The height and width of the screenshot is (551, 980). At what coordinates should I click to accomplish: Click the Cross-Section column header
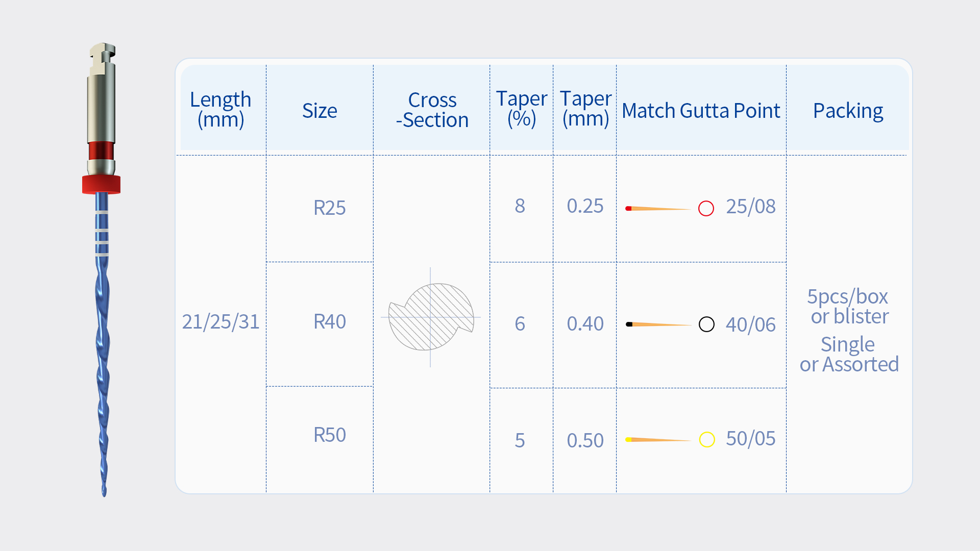click(x=432, y=110)
